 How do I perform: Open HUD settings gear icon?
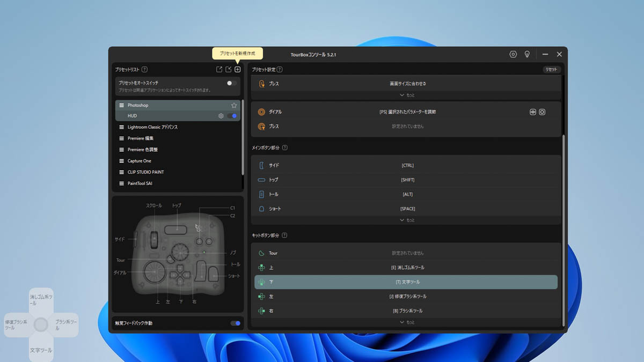click(221, 116)
